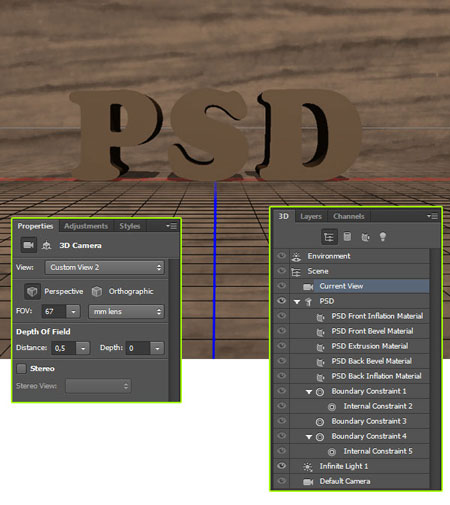450x505 pixels.
Task: Choose the Perspective cube icon
Action: (32, 292)
